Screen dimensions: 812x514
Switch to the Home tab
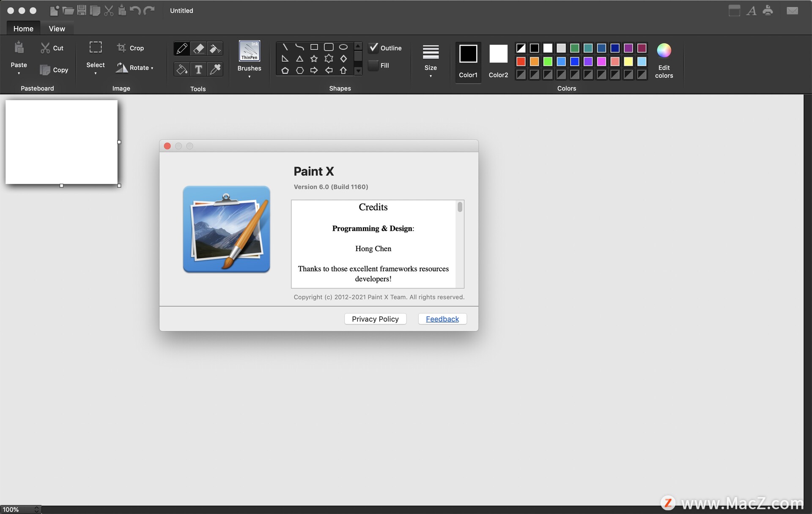[23, 29]
